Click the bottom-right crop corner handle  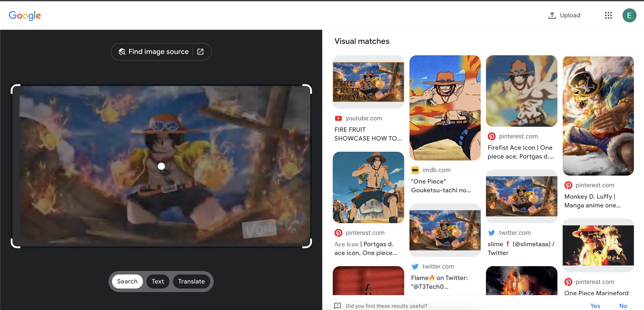(x=307, y=243)
